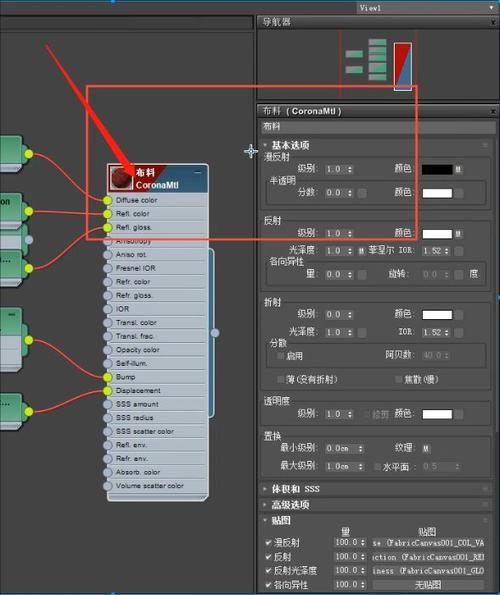Click the Refl. color input socket

107,214
